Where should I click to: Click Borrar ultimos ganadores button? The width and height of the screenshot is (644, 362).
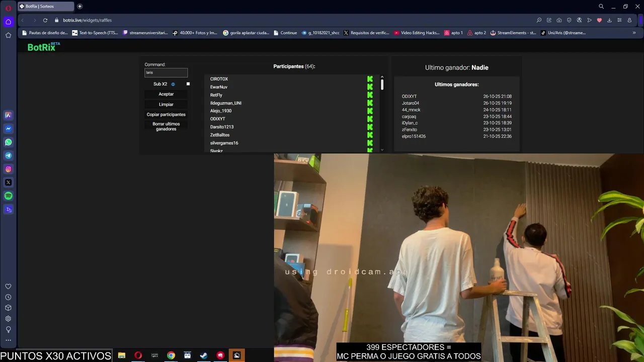166,127
